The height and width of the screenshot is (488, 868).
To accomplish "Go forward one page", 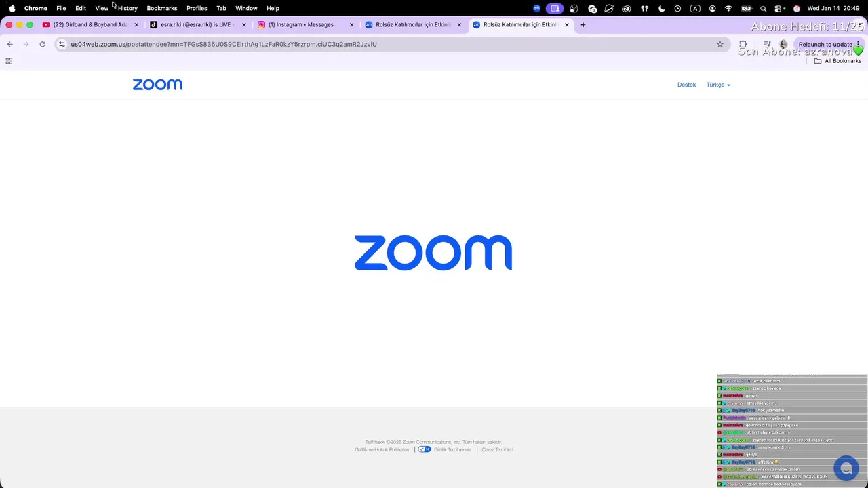I will [26, 44].
